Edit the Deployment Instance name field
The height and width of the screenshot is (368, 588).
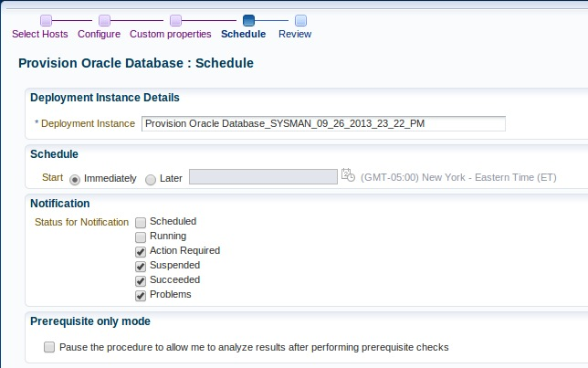click(323, 124)
